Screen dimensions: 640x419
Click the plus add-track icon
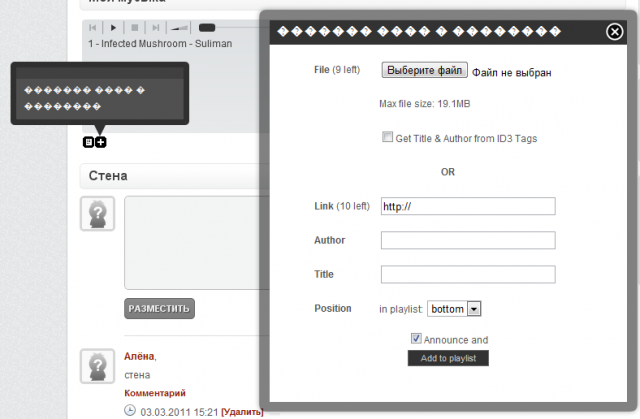(100, 142)
